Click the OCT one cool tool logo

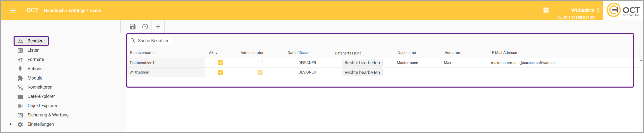623,10
